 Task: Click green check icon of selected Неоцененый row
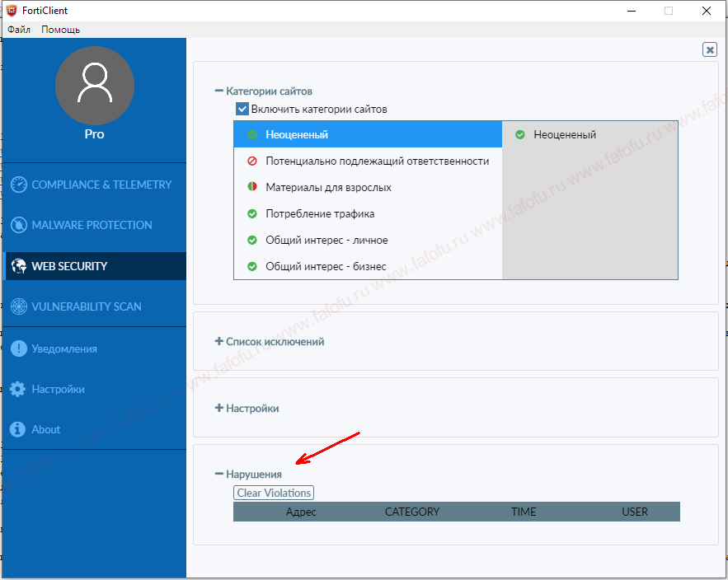[x=252, y=134]
